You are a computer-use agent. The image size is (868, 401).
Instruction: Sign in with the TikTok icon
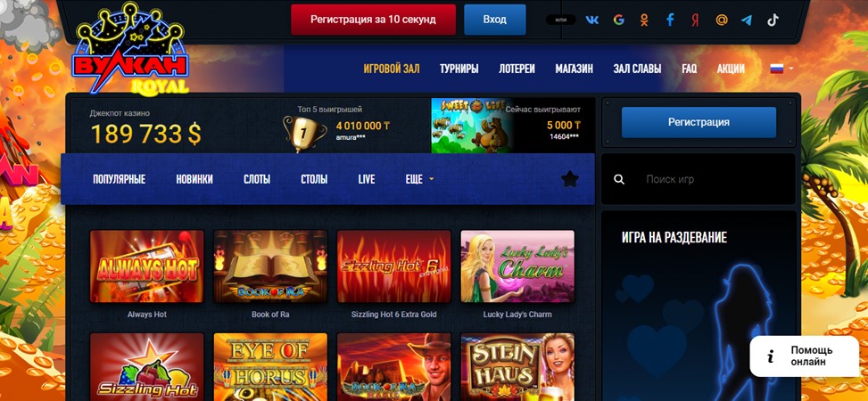773,20
